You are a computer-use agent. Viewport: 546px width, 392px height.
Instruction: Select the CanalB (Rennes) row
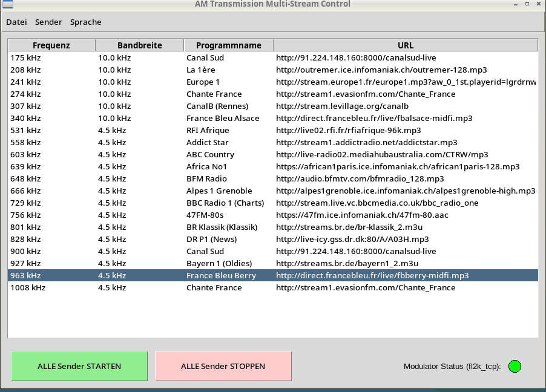pyautogui.click(x=273, y=106)
